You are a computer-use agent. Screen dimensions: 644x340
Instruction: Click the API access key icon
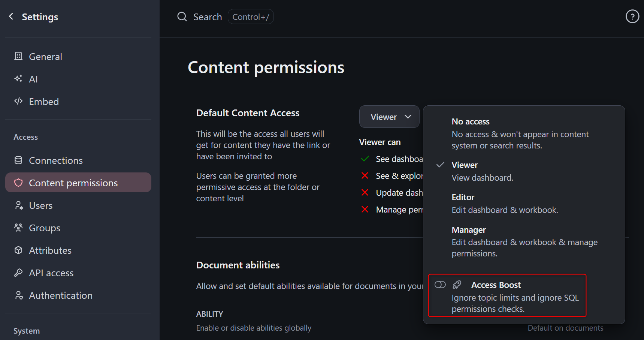tap(18, 273)
